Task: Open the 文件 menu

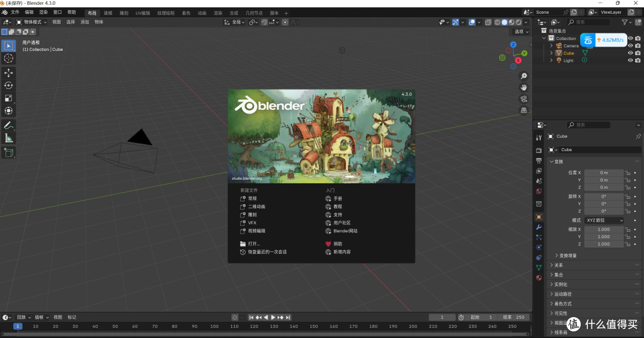Action: coord(15,13)
